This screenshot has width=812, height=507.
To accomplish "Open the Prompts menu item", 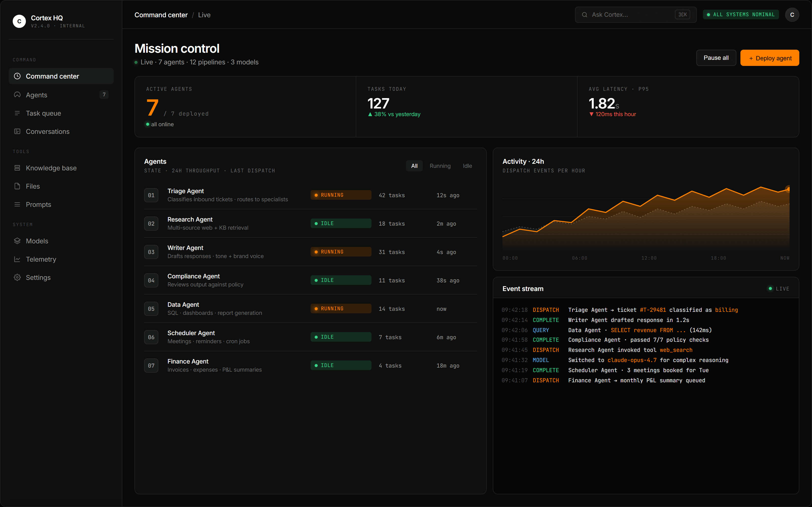I will point(39,205).
